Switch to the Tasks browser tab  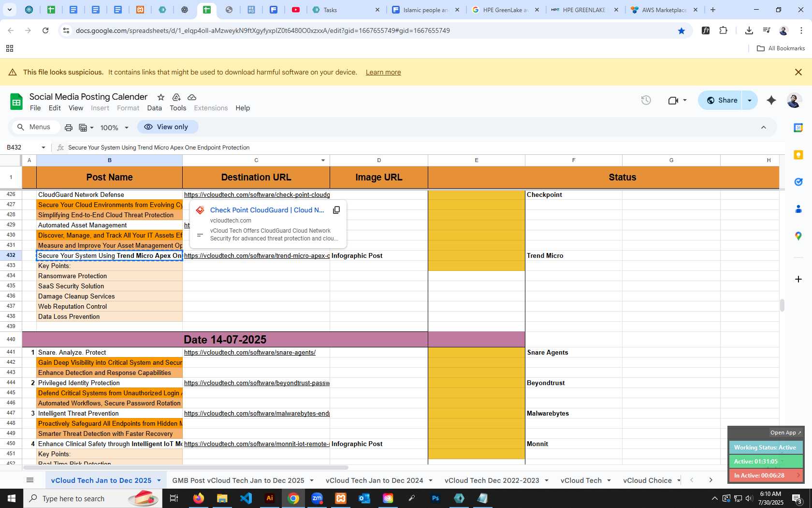coord(345,10)
